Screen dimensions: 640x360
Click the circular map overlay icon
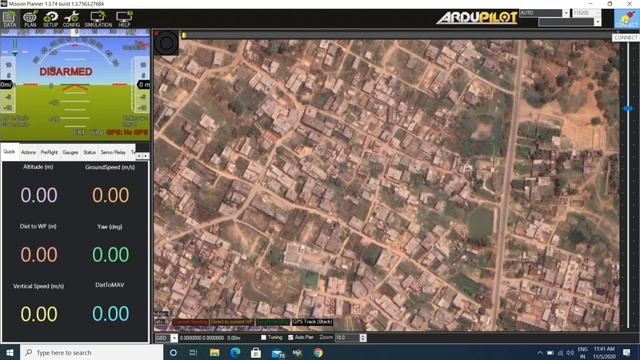pos(166,43)
